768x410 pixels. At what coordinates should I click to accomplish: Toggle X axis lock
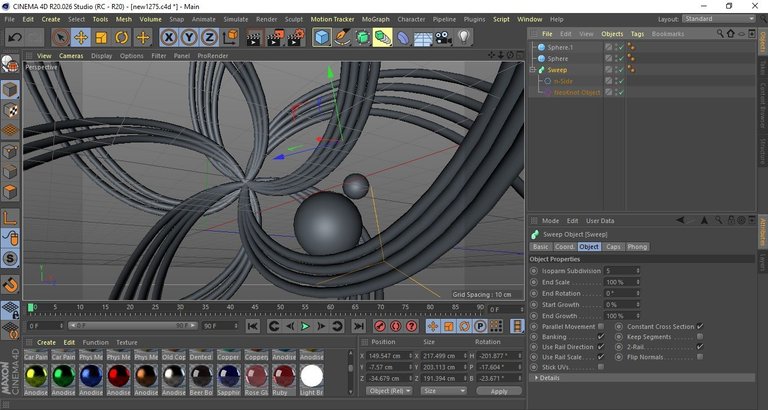coord(168,37)
